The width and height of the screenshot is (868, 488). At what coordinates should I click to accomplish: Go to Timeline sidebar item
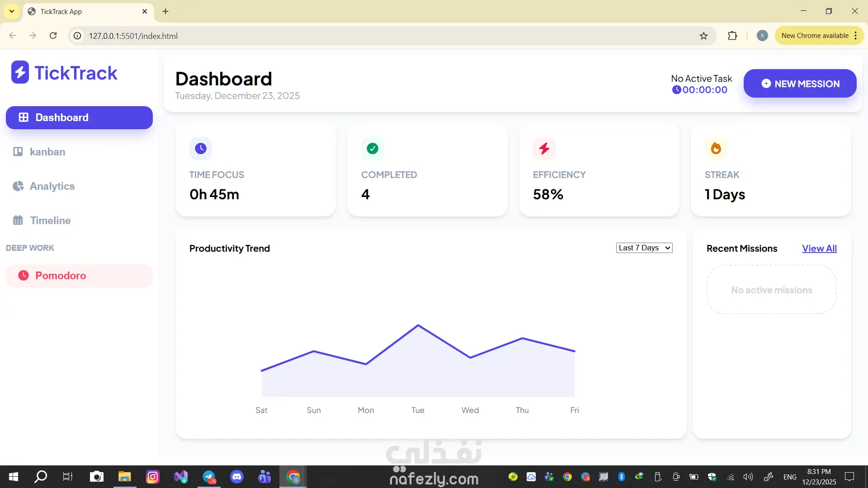tap(50, 221)
